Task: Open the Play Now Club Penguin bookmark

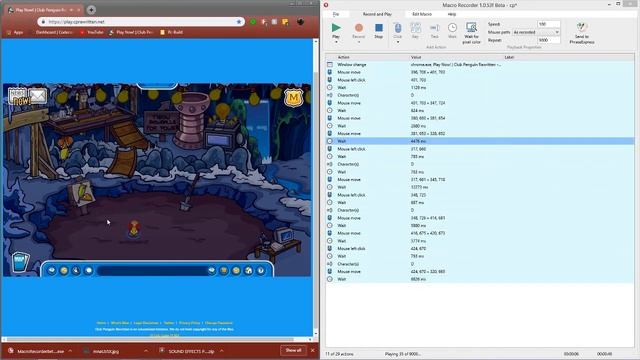Action: 131,32
